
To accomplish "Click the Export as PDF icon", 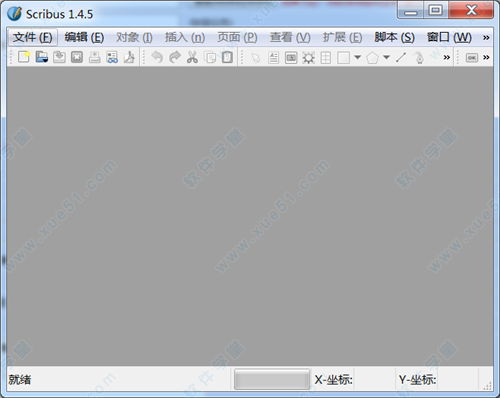I will click(129, 57).
